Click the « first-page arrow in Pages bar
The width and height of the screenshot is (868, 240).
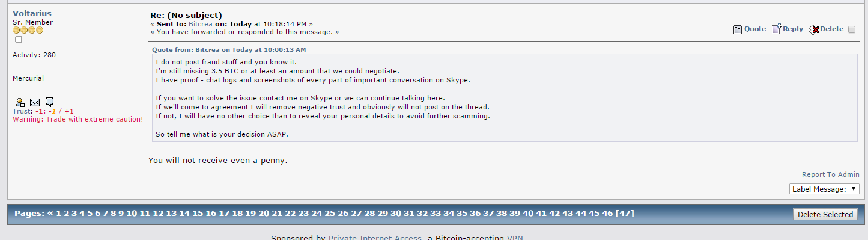click(x=50, y=213)
